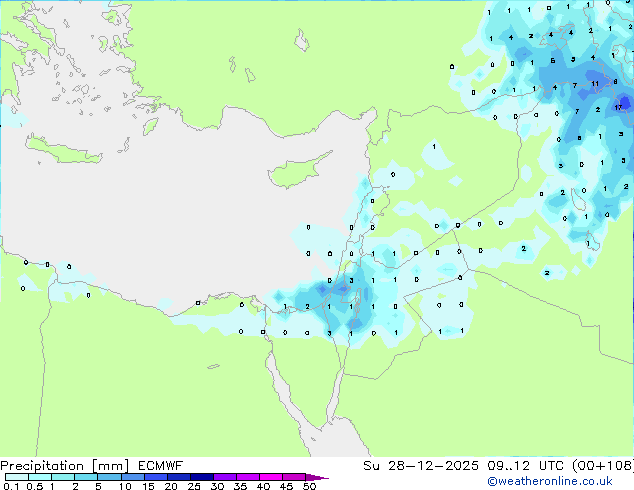Screen dimensions: 634x490
Task: Click the '20' legend scale label
Action: (x=171, y=486)
